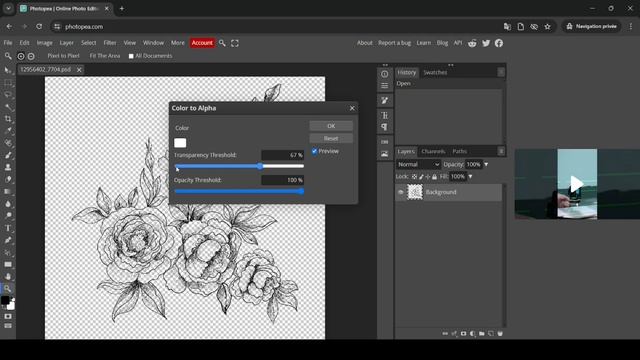Select the Pen tool
This screenshot has width=640, height=360.
pyautogui.click(x=8, y=240)
